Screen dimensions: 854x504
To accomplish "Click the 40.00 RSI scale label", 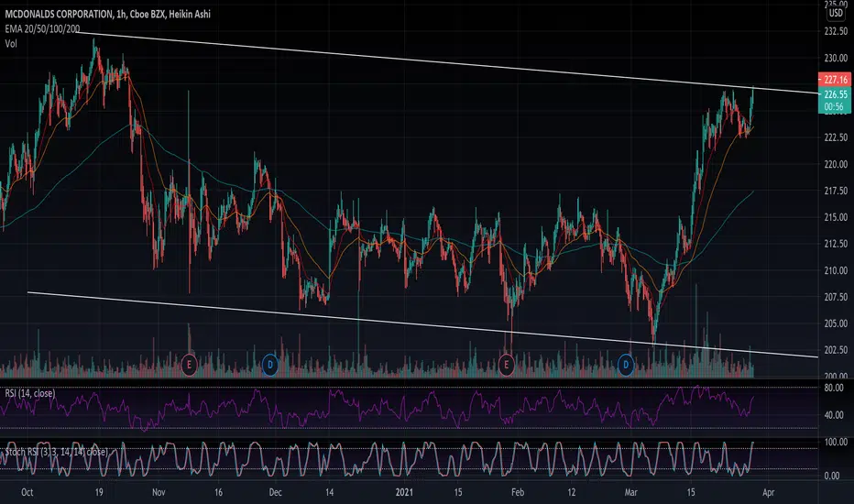I will (834, 415).
